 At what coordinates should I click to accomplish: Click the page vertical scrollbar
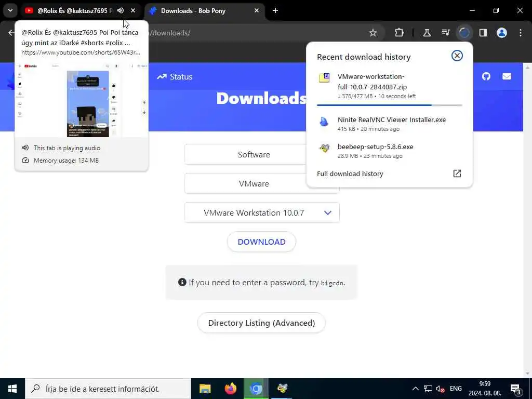527,220
